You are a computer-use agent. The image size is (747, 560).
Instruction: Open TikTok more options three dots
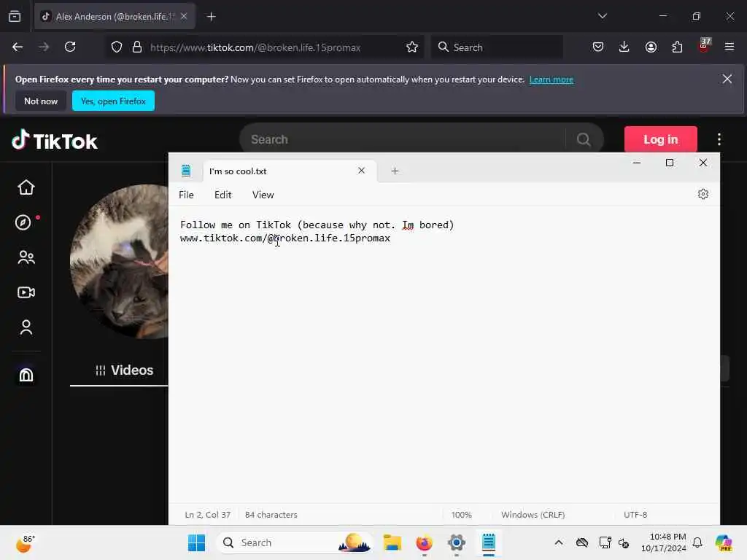pyautogui.click(x=719, y=139)
